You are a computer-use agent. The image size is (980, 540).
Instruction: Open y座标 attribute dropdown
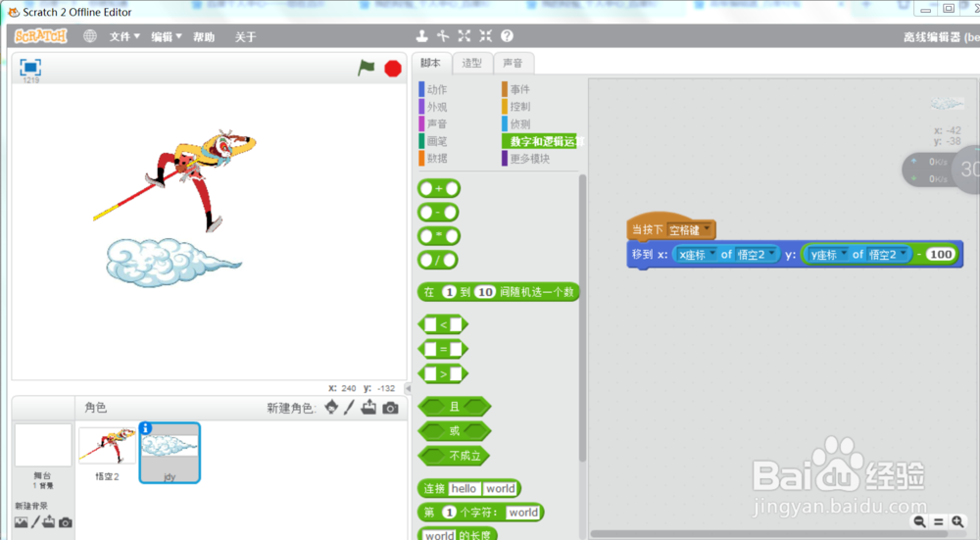[829, 255]
